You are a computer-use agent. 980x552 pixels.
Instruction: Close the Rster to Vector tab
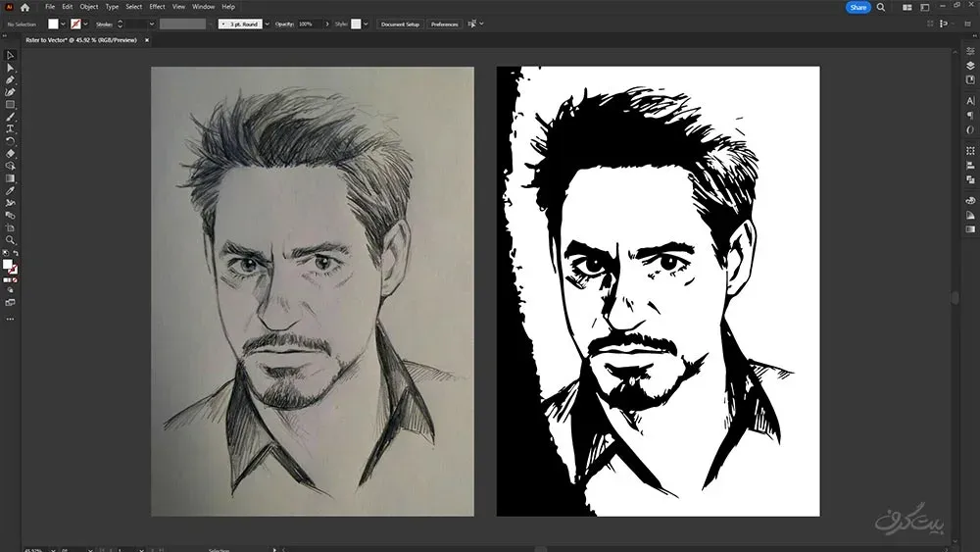coord(147,40)
